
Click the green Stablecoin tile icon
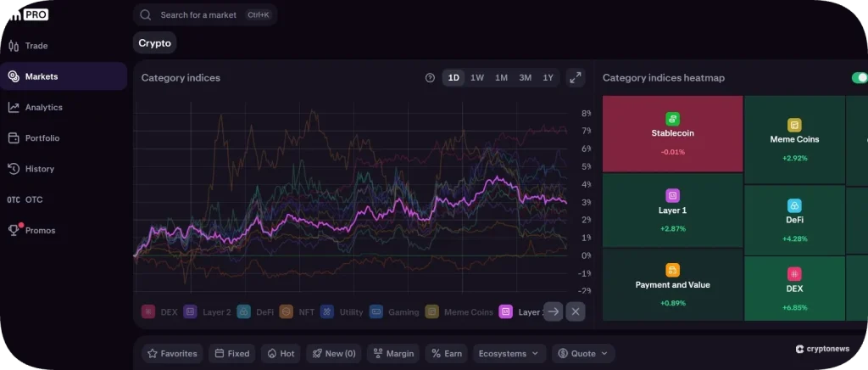(x=672, y=119)
